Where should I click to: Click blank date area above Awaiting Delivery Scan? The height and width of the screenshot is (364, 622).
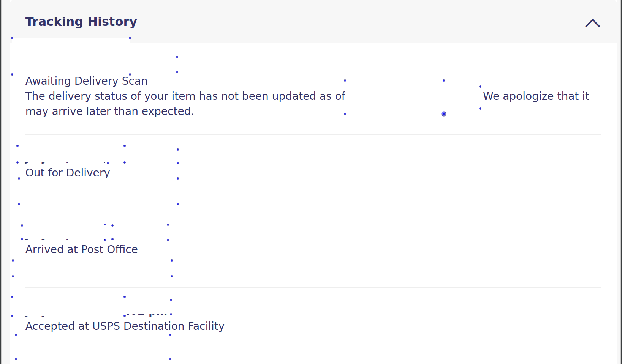(71, 56)
